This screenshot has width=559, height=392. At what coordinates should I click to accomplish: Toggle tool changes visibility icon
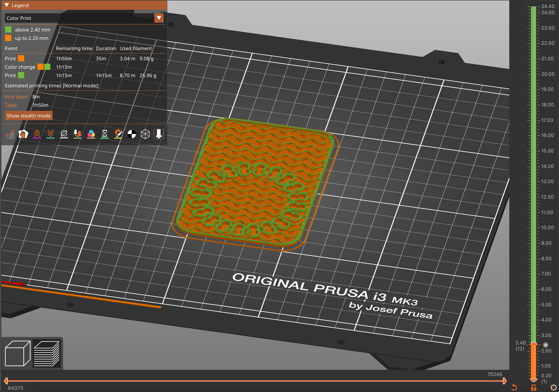pos(77,134)
